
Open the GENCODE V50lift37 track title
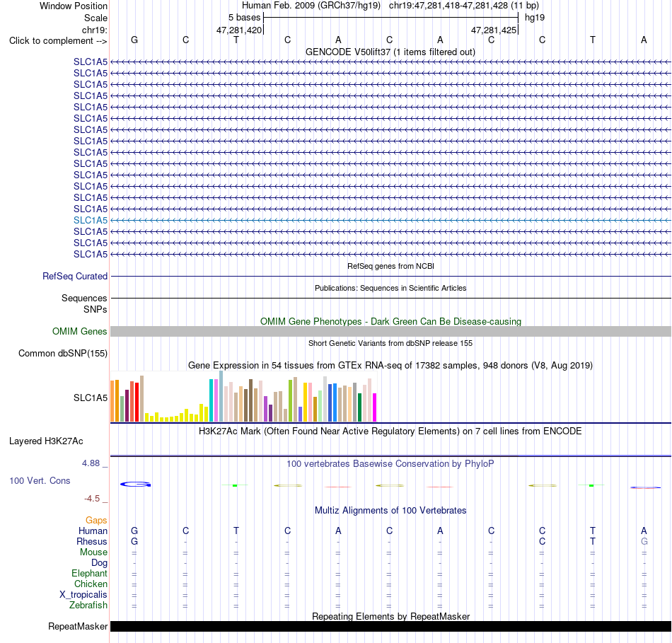[x=390, y=52]
